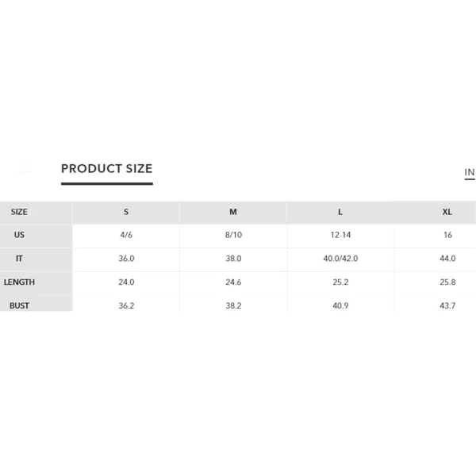Viewport: 476px width, 476px height.
Task: Click the US 4/6 size cell
Action: tap(126, 235)
